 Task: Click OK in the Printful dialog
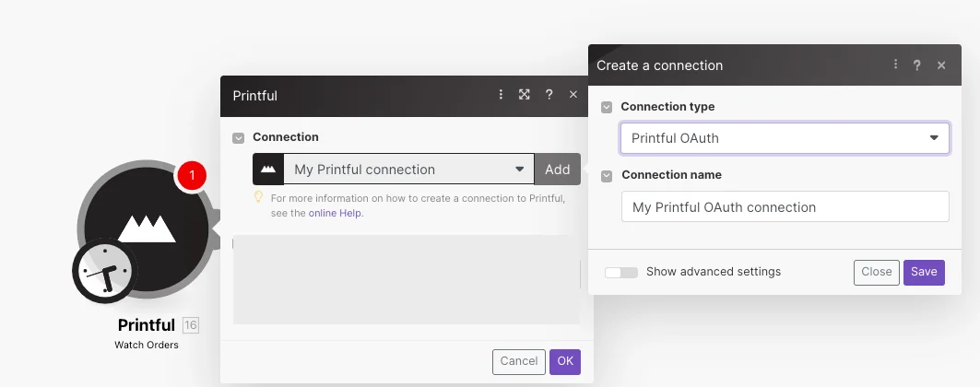pyautogui.click(x=565, y=361)
